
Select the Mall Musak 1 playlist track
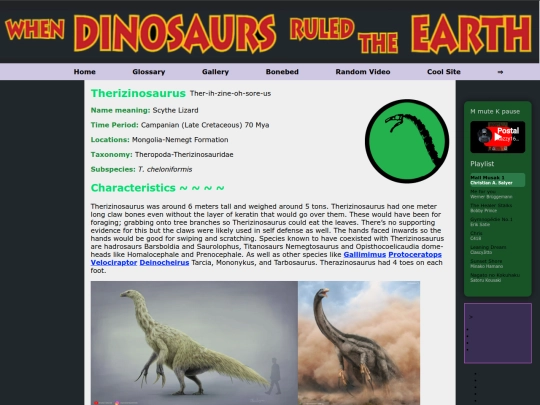pos(498,180)
